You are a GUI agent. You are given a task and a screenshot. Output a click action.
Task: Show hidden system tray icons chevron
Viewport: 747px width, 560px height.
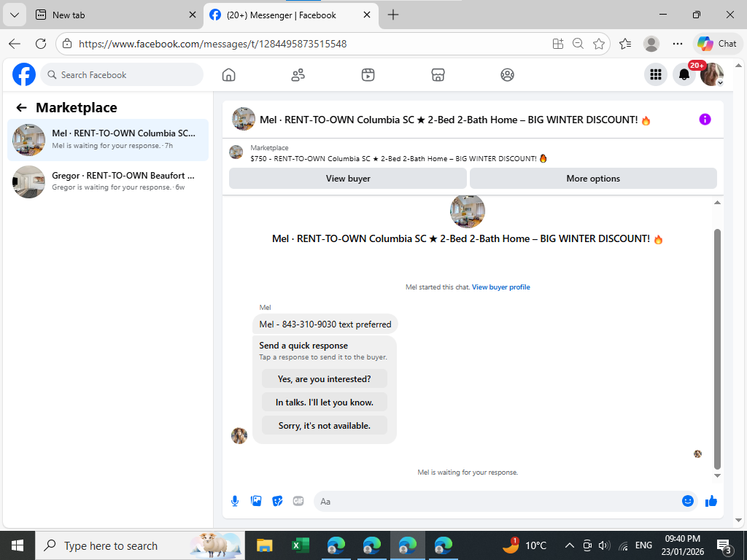[569, 545]
